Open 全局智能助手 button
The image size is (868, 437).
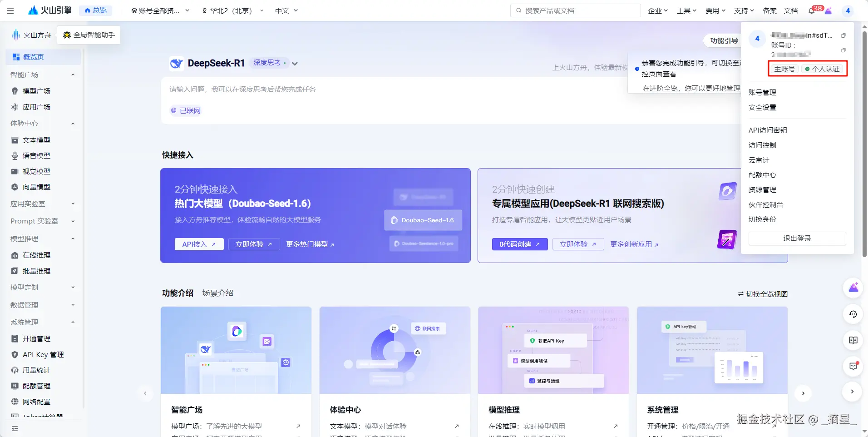point(89,35)
